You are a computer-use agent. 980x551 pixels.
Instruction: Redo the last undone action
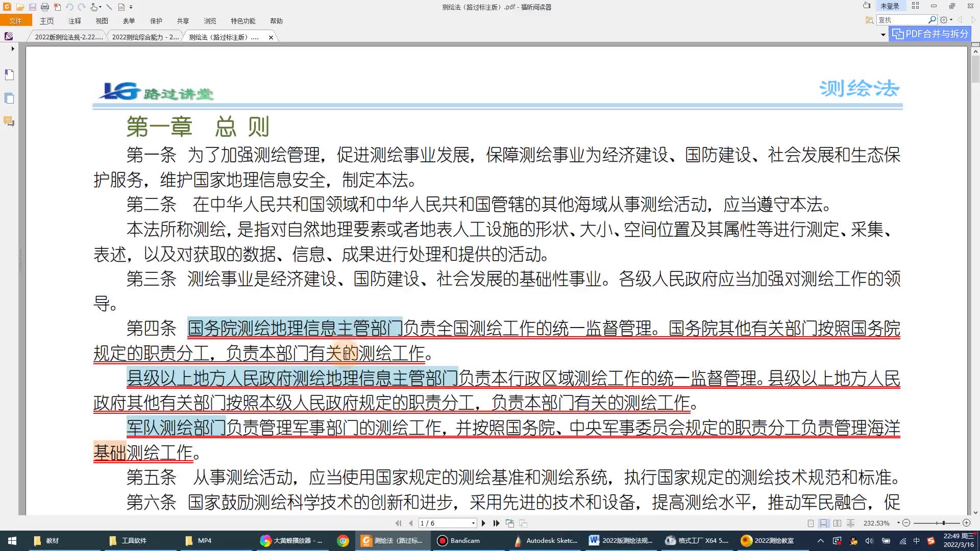pos(81,7)
